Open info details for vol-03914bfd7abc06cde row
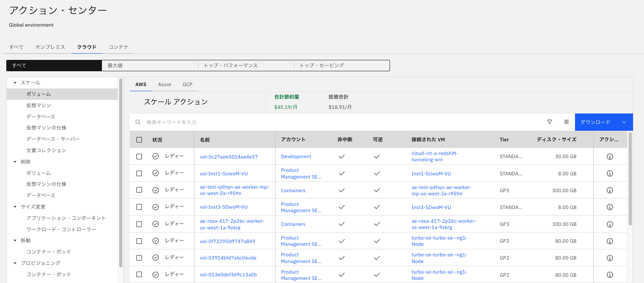 click(x=610, y=258)
